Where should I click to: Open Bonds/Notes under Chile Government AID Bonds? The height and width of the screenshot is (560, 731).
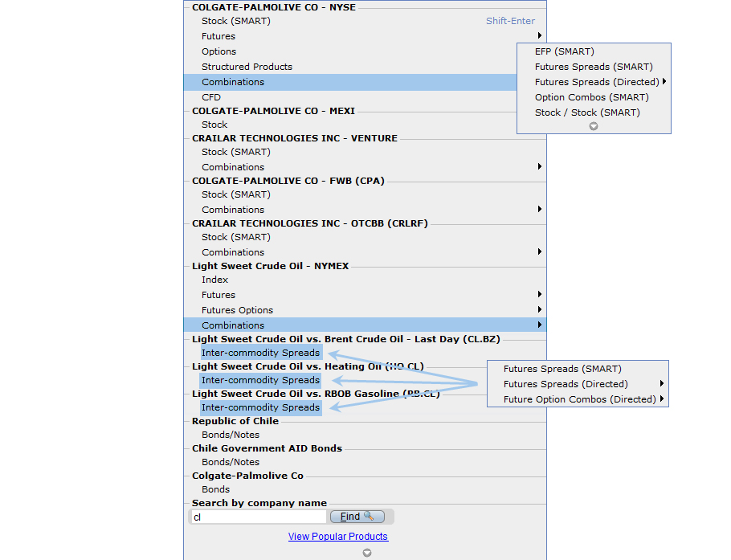pyautogui.click(x=231, y=462)
